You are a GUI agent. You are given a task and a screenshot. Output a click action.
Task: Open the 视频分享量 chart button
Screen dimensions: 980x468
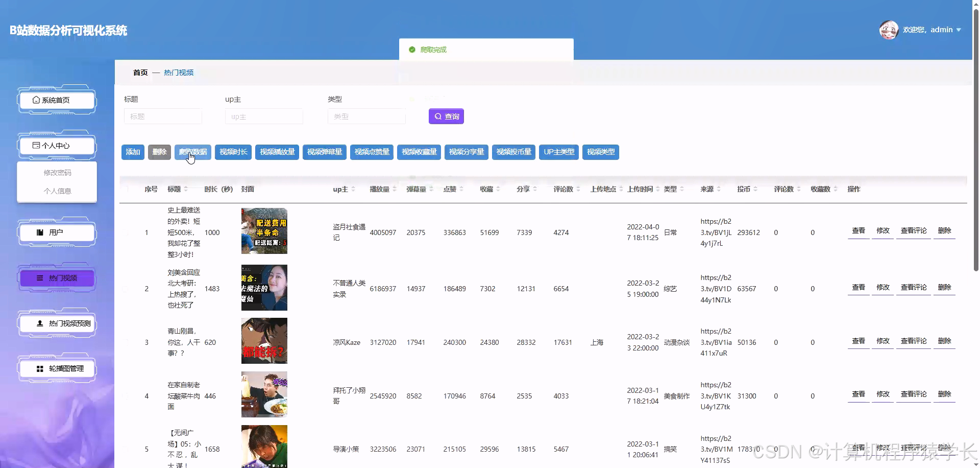pos(467,152)
